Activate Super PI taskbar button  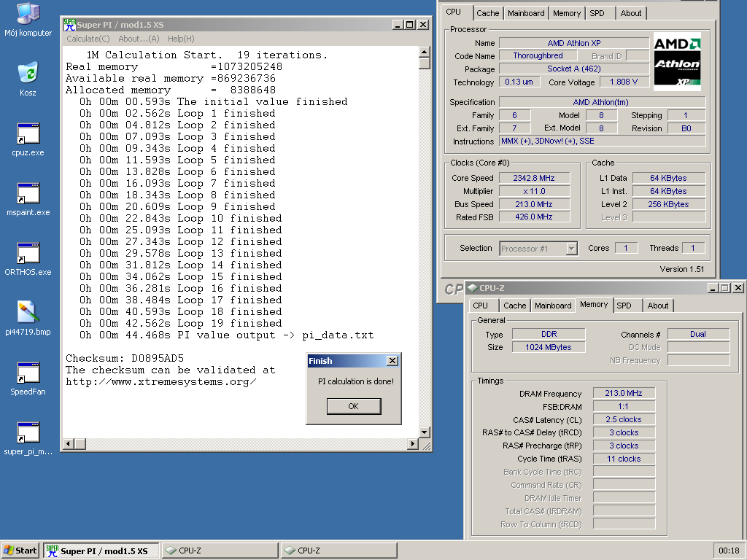101,551
